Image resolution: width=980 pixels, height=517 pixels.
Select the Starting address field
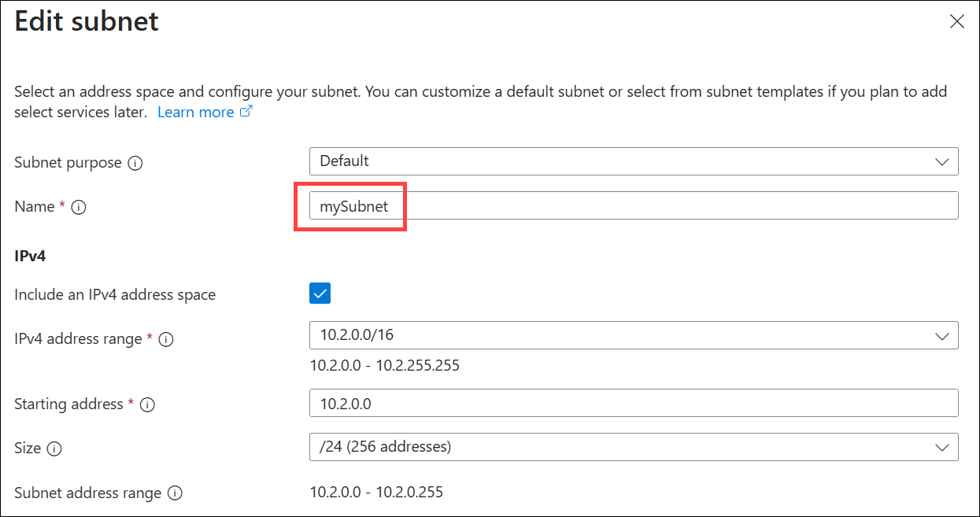pos(551,404)
